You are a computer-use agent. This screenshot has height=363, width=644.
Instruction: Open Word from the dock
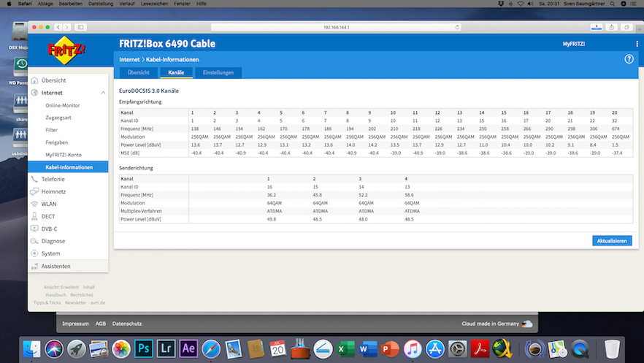coord(367,349)
